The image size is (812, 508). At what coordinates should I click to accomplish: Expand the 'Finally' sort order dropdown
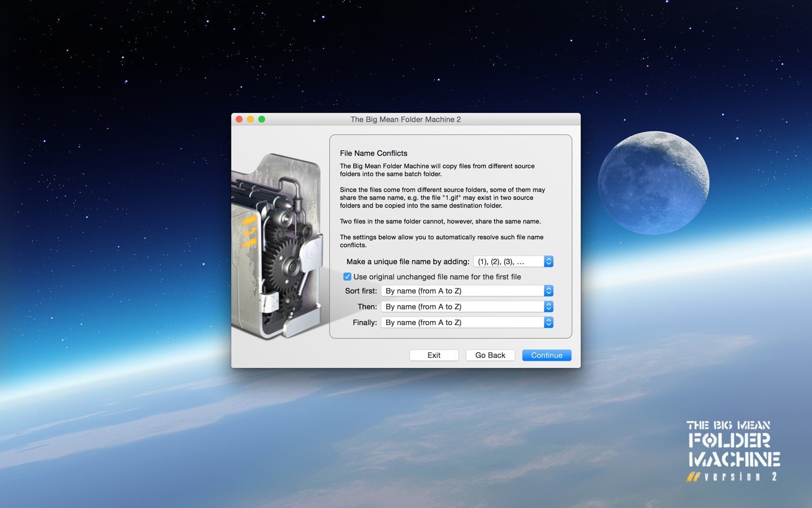[467, 323]
